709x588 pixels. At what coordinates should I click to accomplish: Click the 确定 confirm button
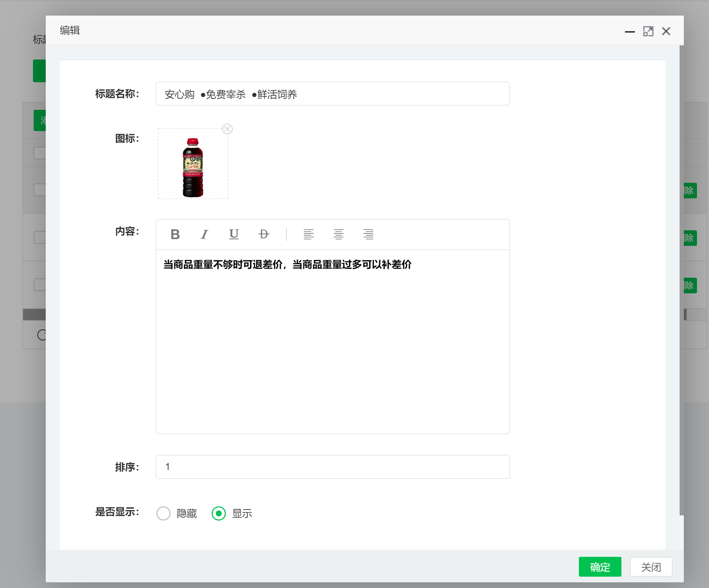tap(600, 567)
